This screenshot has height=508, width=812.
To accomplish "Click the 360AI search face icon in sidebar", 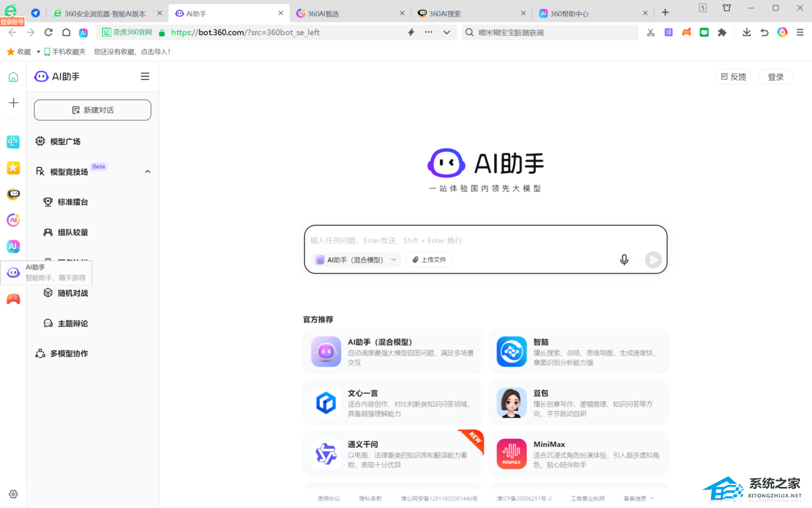I will tap(13, 194).
